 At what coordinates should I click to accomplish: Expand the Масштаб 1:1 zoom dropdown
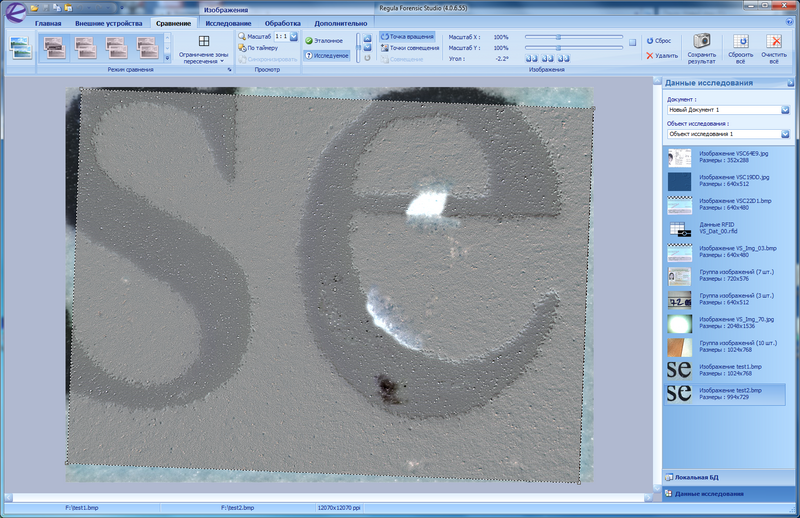coord(294,36)
